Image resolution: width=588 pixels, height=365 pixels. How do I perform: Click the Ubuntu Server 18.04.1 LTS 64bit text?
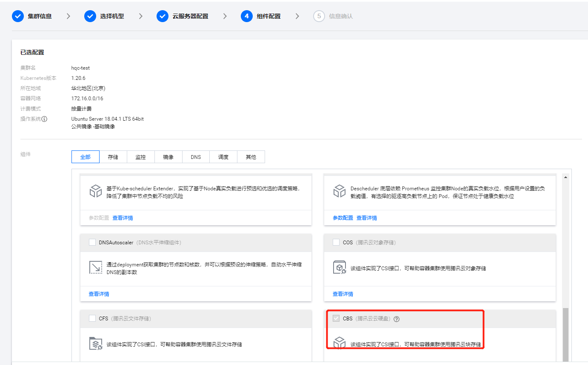point(108,119)
